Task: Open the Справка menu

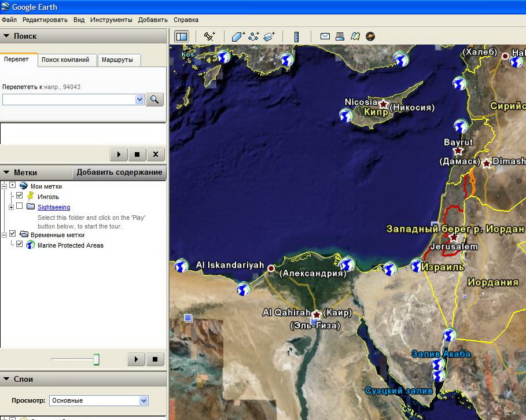Action: (x=186, y=20)
